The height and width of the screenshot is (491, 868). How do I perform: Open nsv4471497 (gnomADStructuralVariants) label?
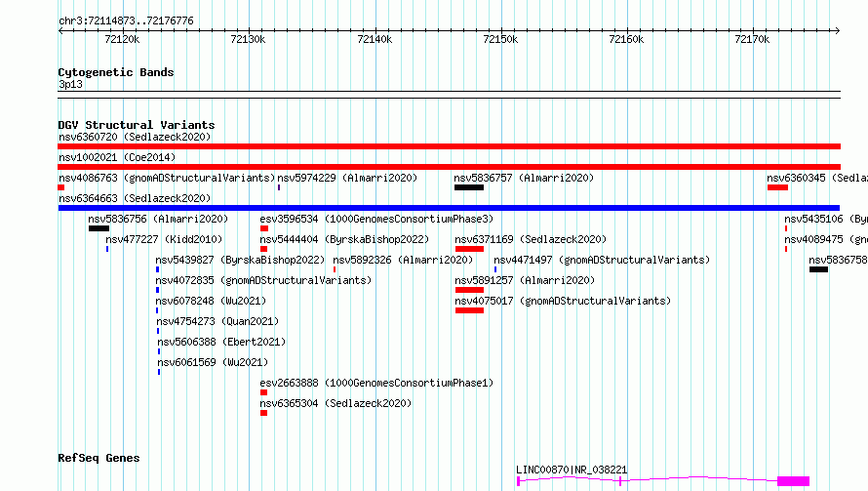(x=601, y=260)
